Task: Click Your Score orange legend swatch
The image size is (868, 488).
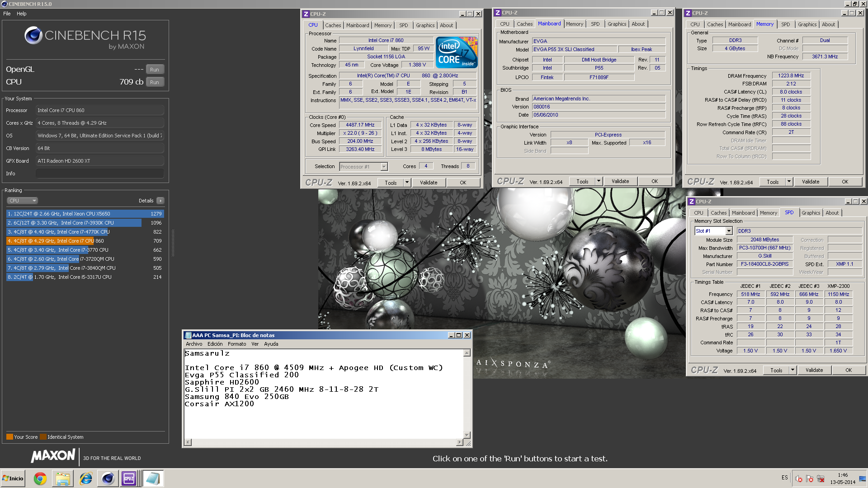Action: pos(9,437)
